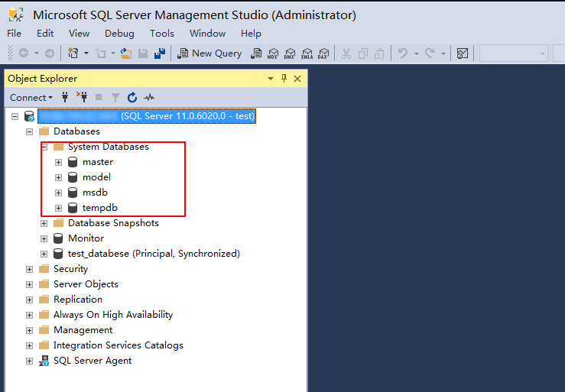
Task: Open the File menu
Action: point(15,34)
